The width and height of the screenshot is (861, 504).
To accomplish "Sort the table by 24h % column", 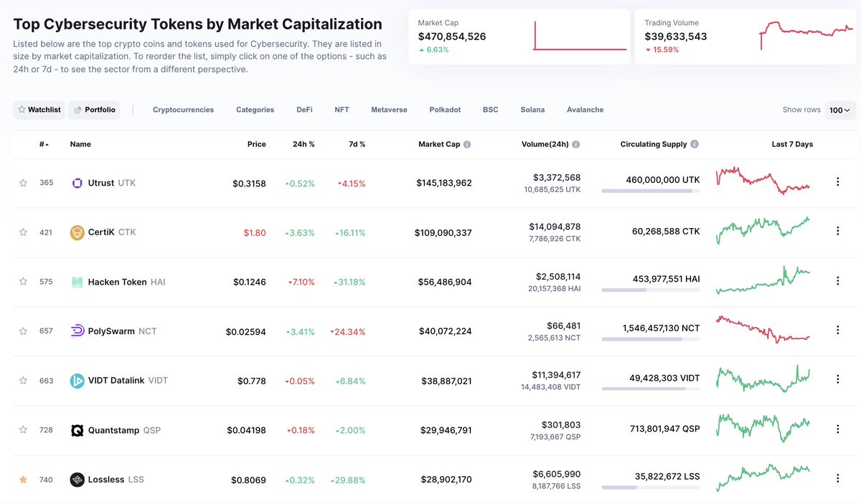I will point(304,144).
